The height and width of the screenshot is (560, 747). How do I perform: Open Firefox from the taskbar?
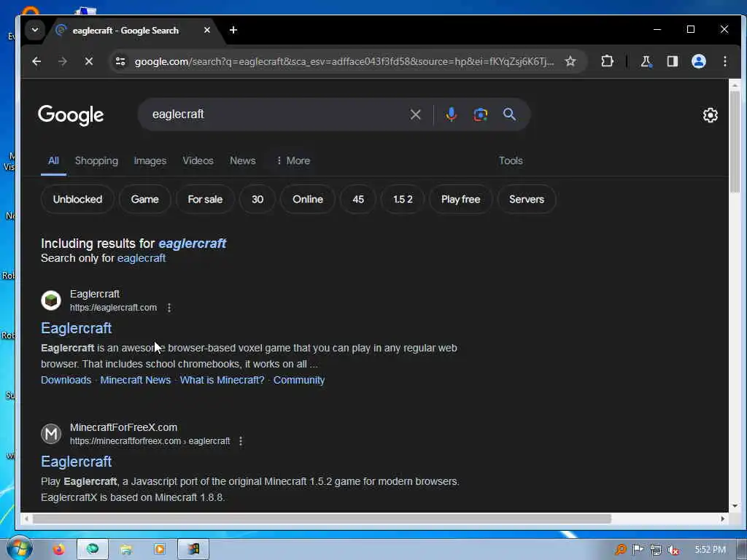coord(58,550)
